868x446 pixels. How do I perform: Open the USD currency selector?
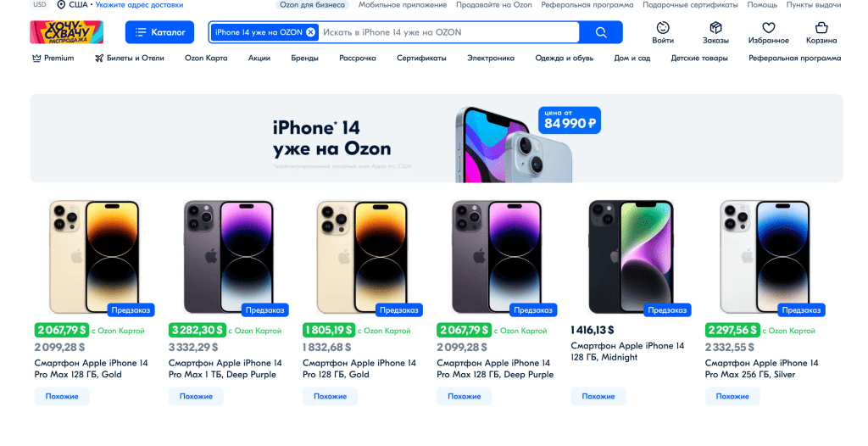point(40,5)
